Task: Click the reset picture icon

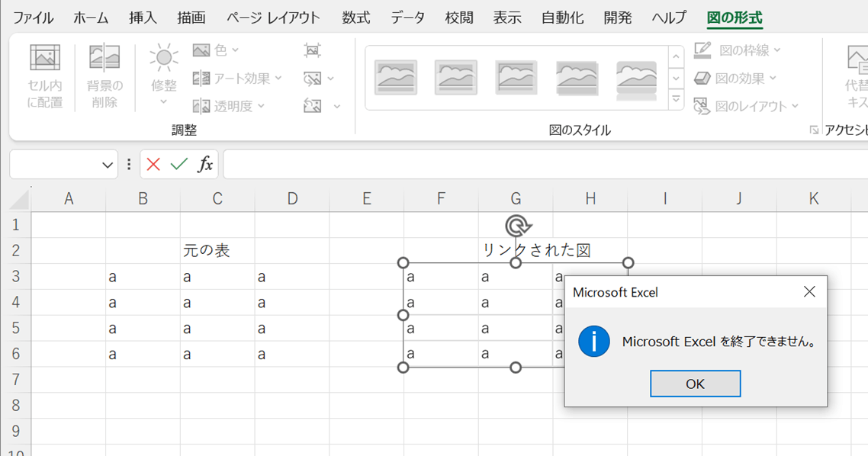Action: coord(312,106)
